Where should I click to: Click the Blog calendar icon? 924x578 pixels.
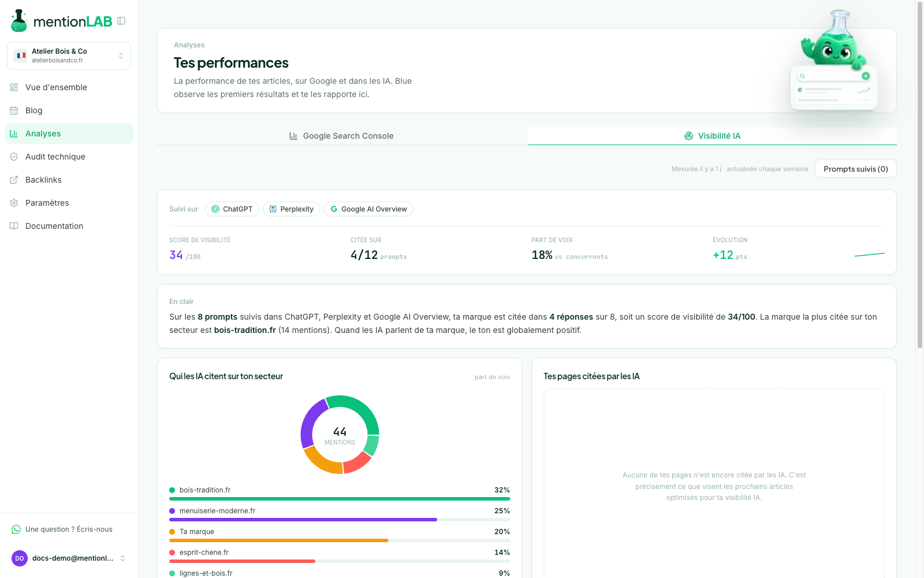[x=14, y=110]
